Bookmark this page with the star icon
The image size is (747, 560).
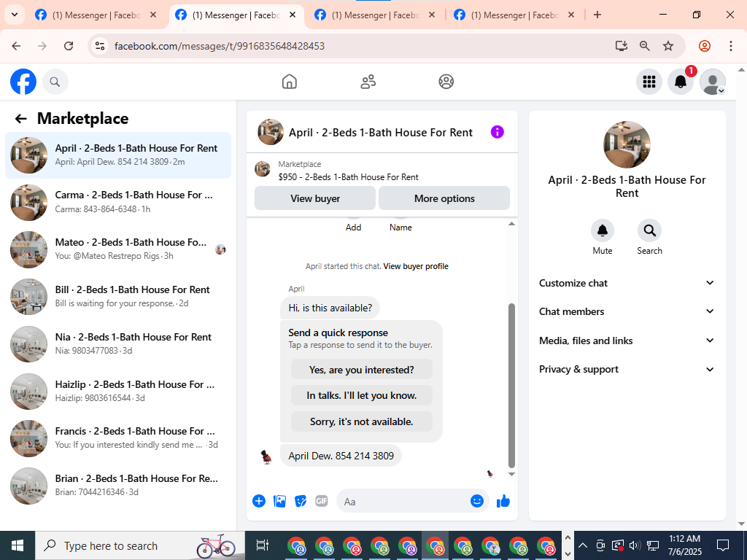668,46
